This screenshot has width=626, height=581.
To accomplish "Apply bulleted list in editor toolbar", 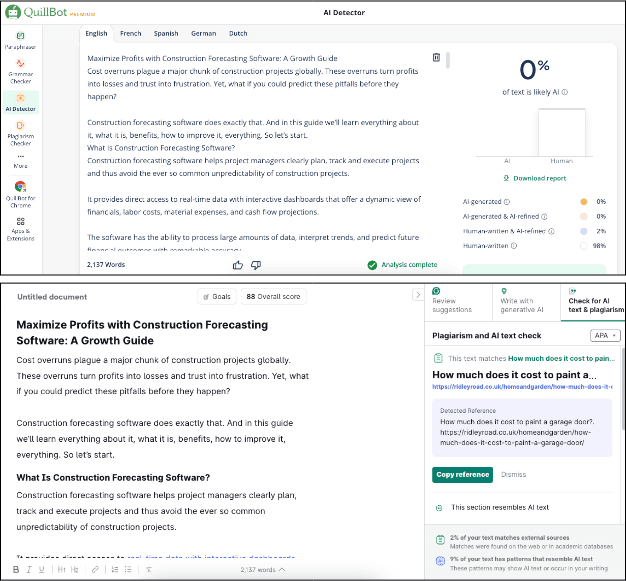I will point(128,569).
